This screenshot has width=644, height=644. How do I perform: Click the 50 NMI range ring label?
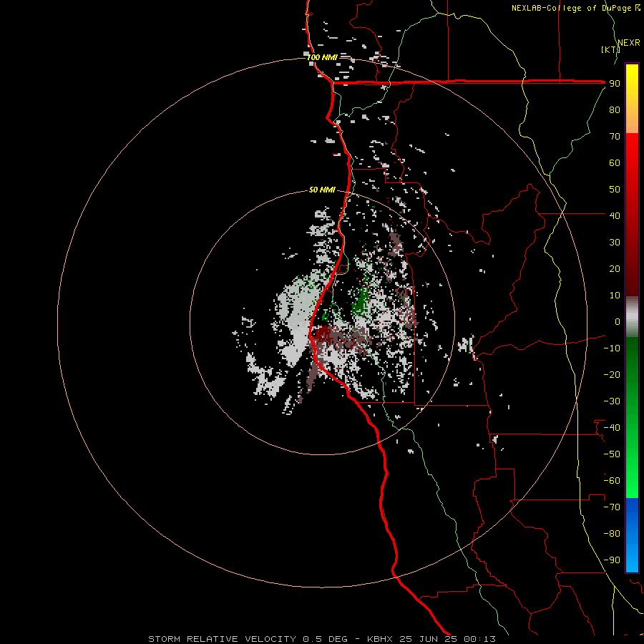pyautogui.click(x=322, y=190)
